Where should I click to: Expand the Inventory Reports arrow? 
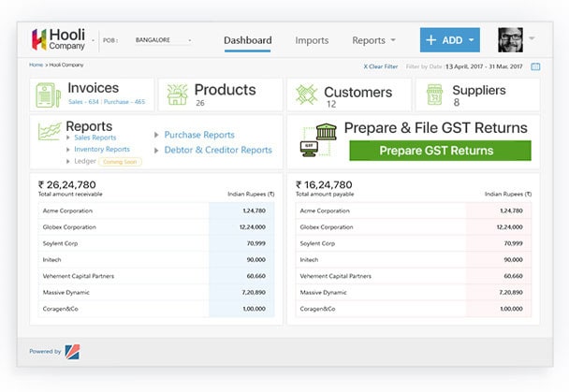(68, 150)
